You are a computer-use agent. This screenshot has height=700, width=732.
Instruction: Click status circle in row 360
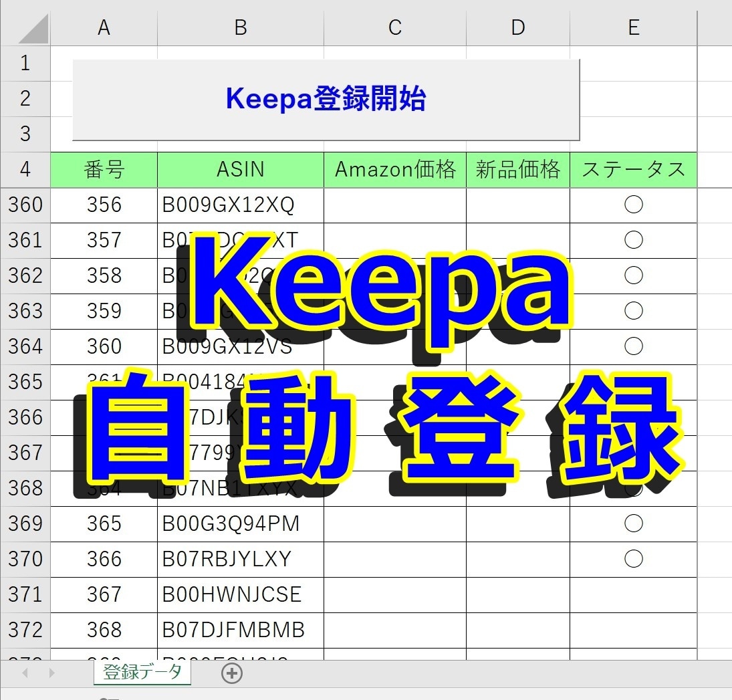(x=634, y=205)
